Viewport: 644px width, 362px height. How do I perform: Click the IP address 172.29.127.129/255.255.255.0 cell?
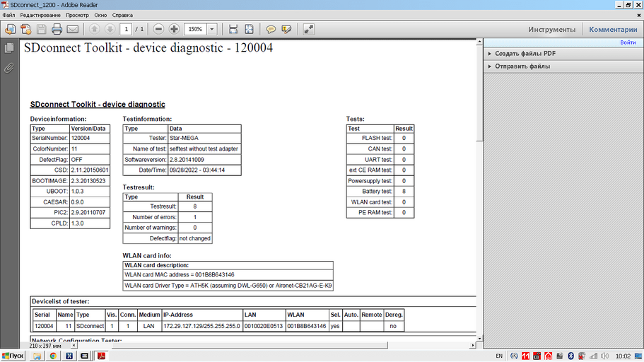[201, 326]
